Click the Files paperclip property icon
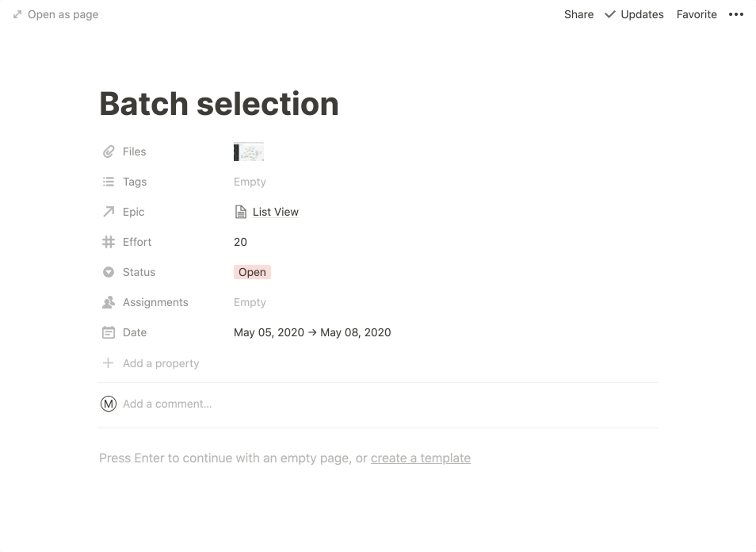Viewport: 756px width, 552px height. coord(109,151)
